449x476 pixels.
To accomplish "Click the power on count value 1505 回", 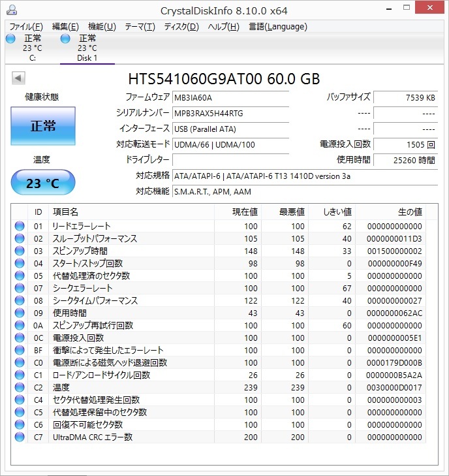I will [x=406, y=145].
